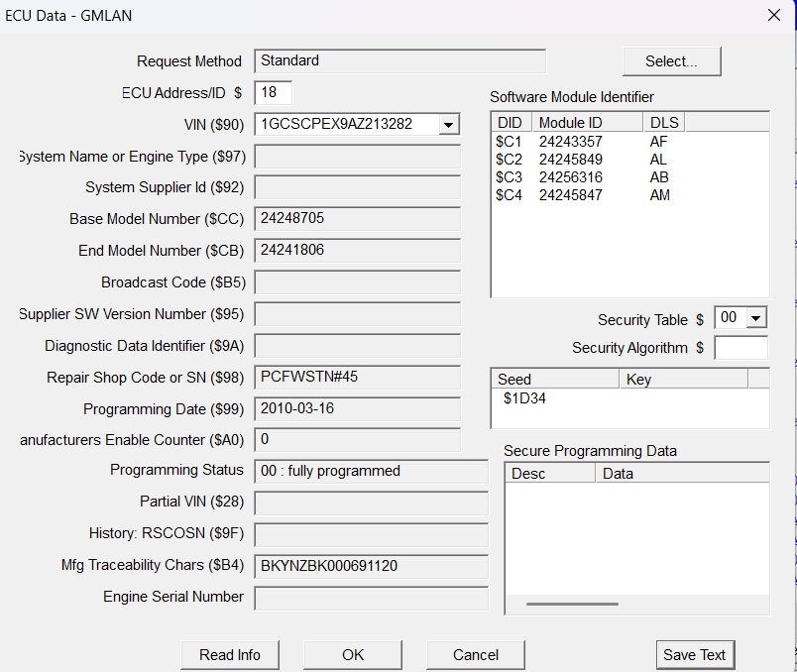
Task: Click the Key column header
Action: [x=684, y=380]
